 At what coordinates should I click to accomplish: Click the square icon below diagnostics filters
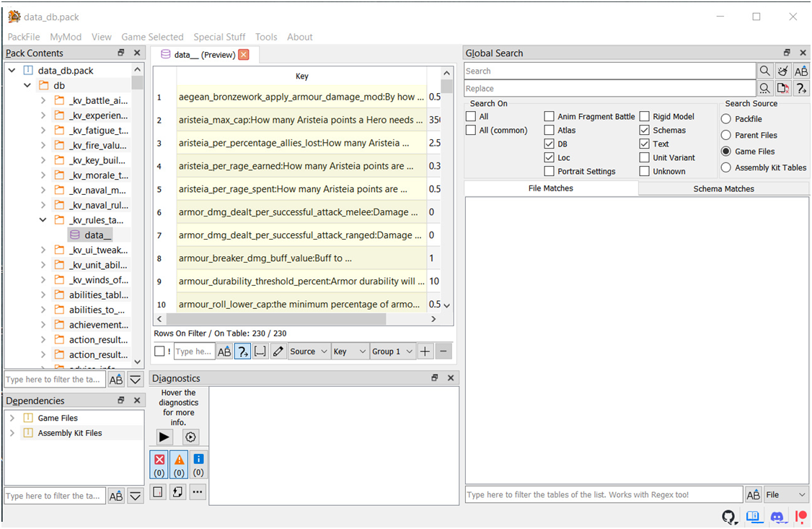(159, 491)
